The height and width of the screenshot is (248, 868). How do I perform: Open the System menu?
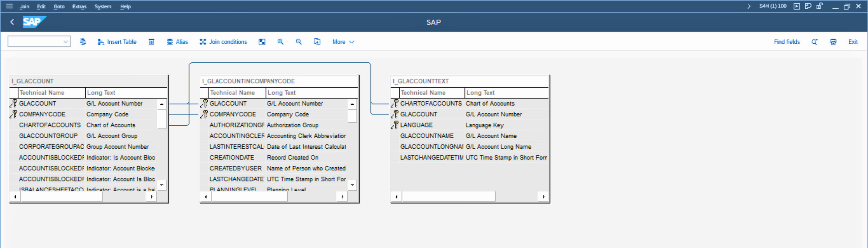click(103, 6)
